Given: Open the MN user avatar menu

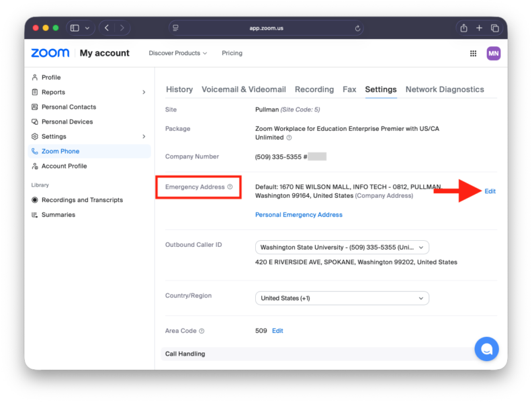Looking at the screenshot, I should click(493, 53).
